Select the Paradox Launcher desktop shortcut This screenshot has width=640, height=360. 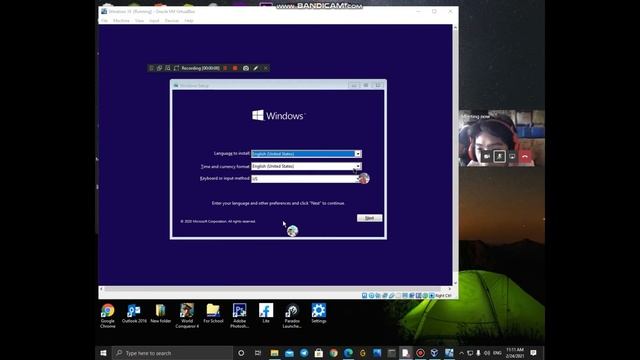tap(292, 316)
